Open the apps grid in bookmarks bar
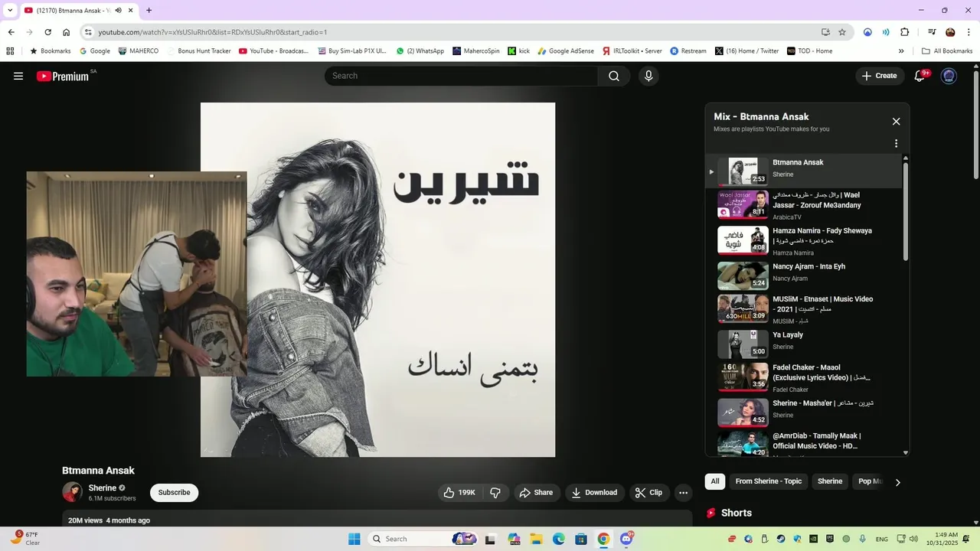980x551 pixels. pos(10,51)
